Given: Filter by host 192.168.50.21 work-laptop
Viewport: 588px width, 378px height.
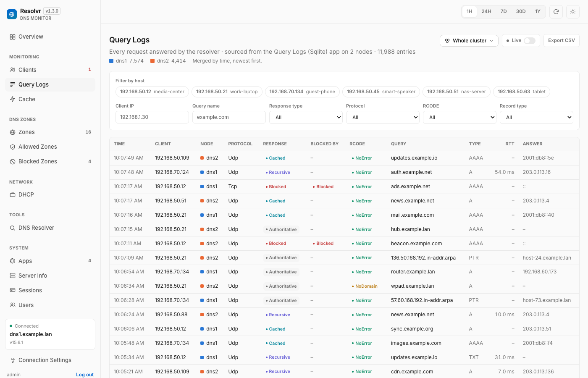Looking at the screenshot, I should pos(227,92).
